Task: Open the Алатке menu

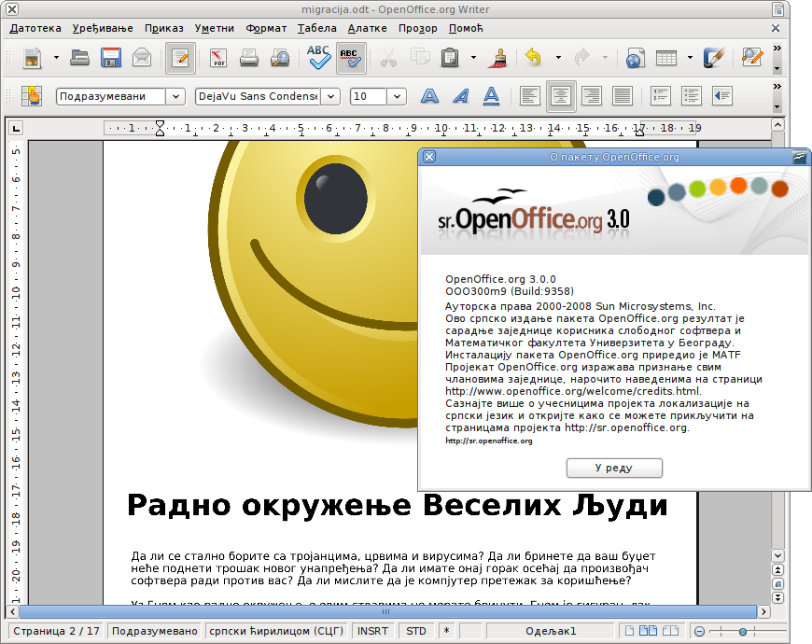Action: point(367,29)
